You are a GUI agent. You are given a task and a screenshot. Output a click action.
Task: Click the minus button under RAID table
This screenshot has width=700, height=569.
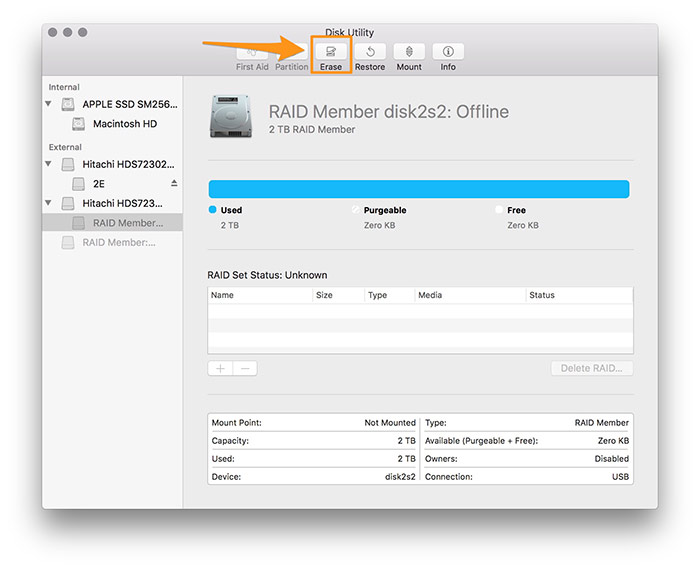(x=245, y=369)
